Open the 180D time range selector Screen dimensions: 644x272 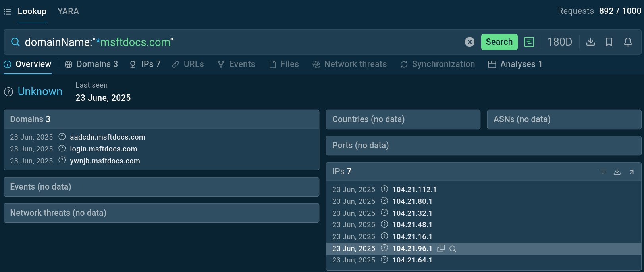click(x=559, y=42)
